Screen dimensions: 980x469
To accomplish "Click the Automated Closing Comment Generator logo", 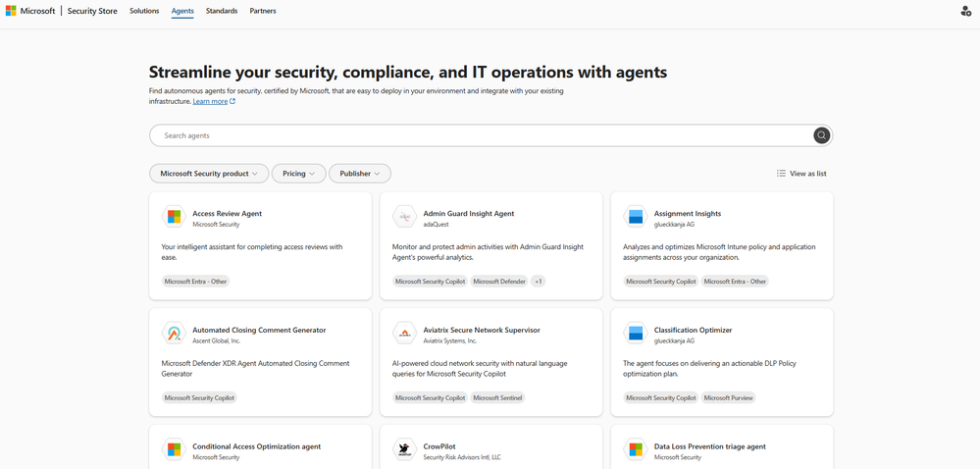I will tap(174, 334).
